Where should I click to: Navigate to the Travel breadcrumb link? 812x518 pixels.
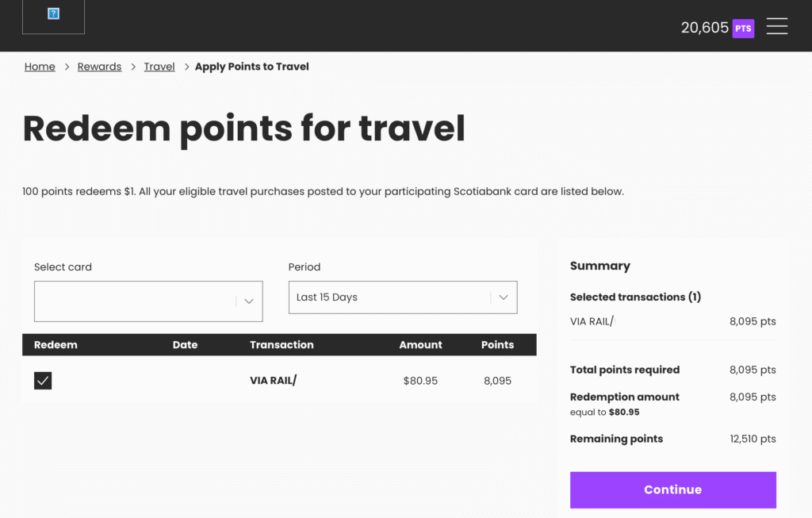pos(159,67)
